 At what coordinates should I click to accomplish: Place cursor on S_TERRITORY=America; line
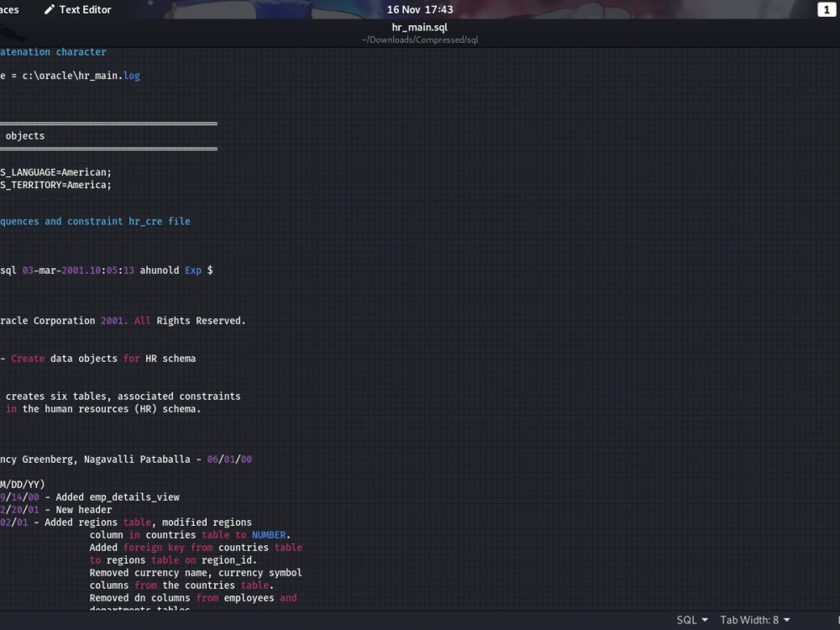click(55, 185)
